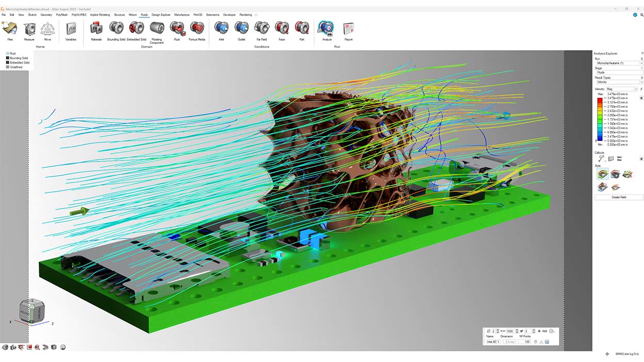Open the Structure ribbon tab
Viewport: 644px width, 362px height.
click(x=119, y=15)
